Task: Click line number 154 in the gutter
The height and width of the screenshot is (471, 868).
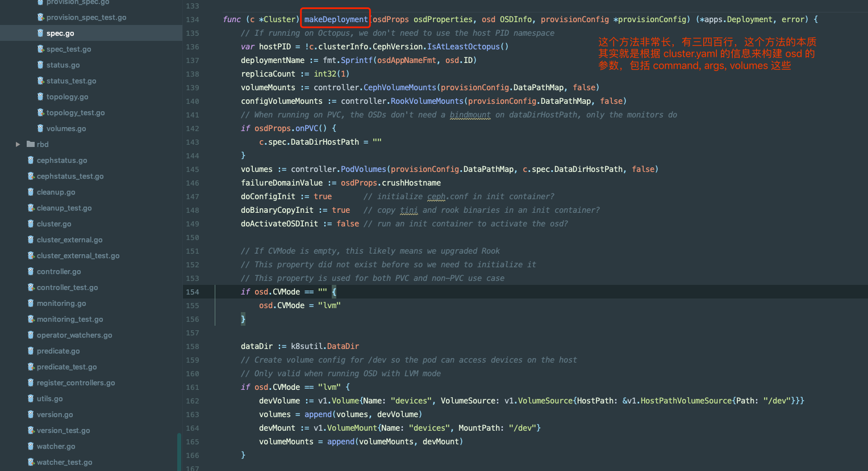Action: pyautogui.click(x=193, y=292)
